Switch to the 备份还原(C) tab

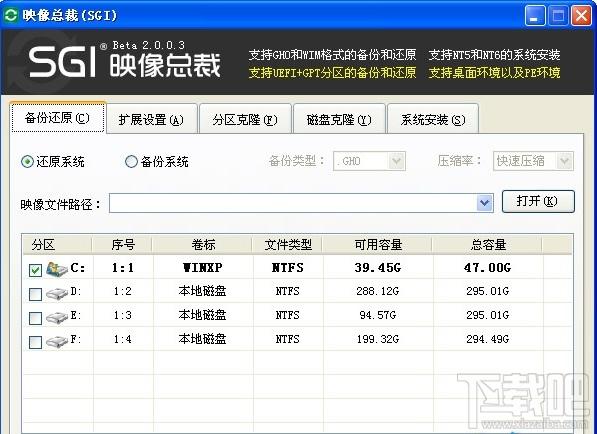click(x=57, y=118)
